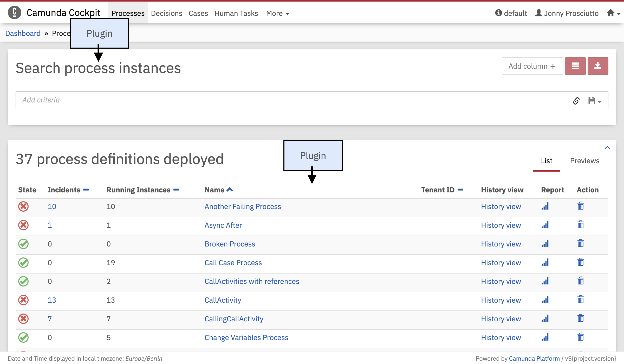Open saved search criteria dropdown

[x=595, y=101]
